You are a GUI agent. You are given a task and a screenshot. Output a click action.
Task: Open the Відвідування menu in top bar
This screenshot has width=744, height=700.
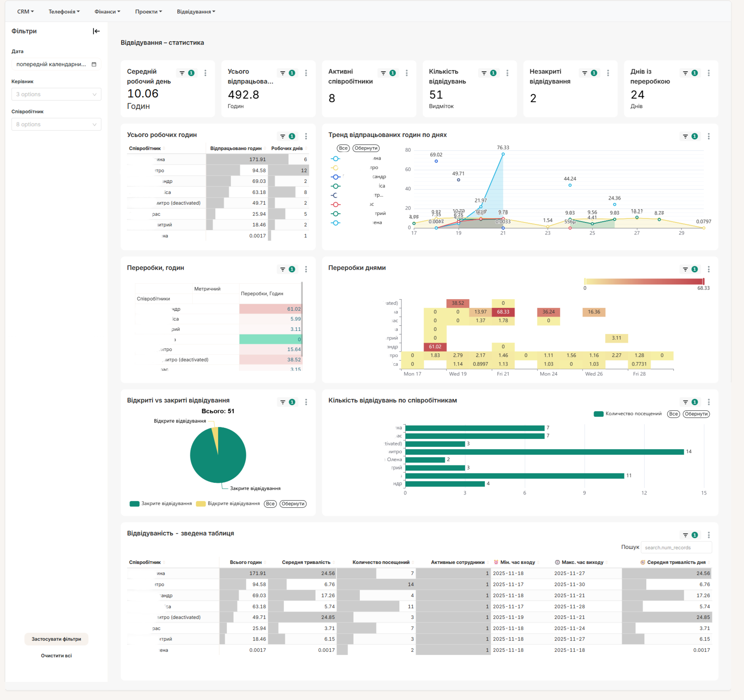coord(196,12)
